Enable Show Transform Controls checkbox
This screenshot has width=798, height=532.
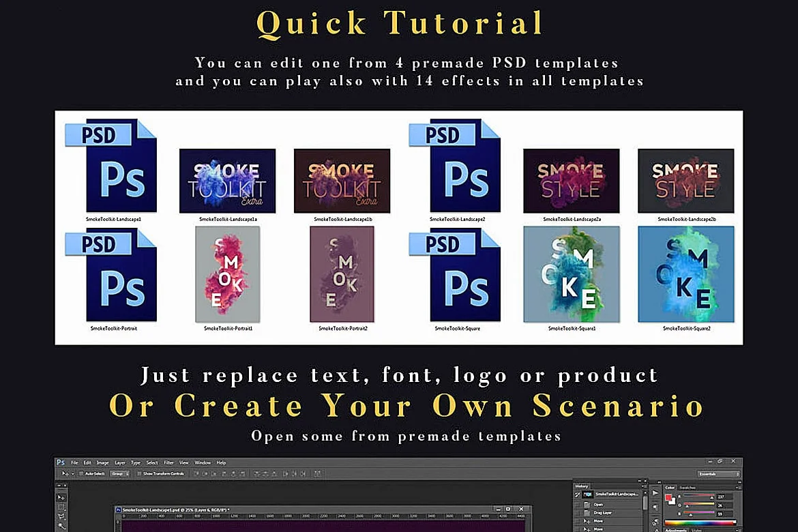(139, 473)
